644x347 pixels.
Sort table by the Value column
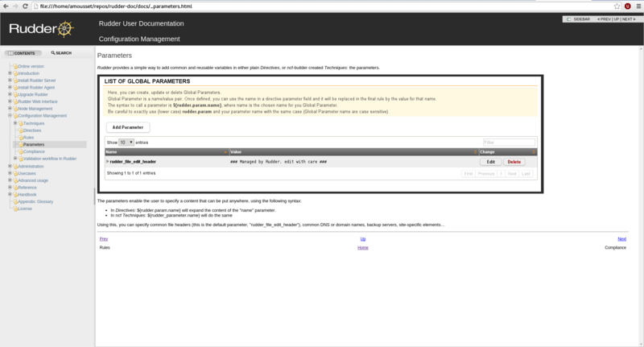pos(354,152)
